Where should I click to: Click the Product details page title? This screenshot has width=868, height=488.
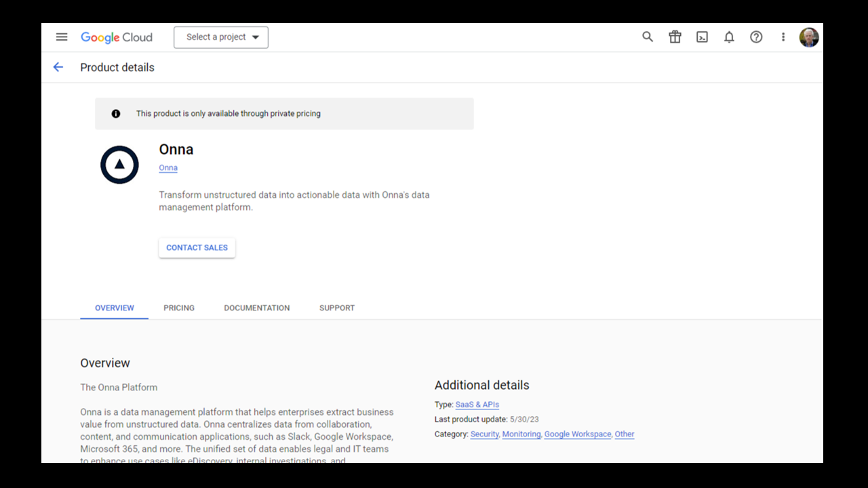tap(117, 67)
